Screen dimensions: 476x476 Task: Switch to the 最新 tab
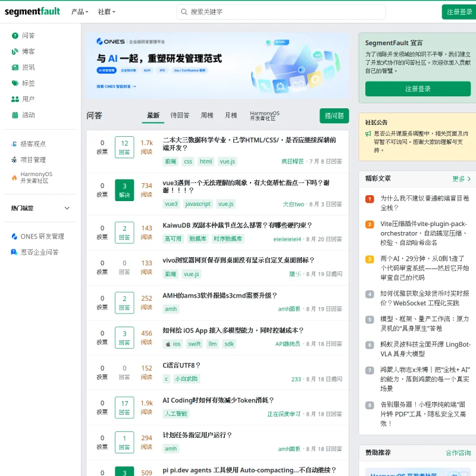(x=153, y=115)
